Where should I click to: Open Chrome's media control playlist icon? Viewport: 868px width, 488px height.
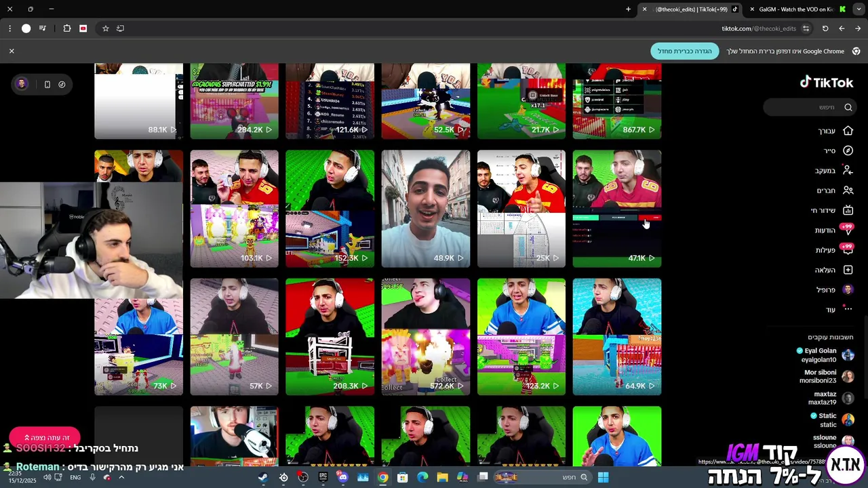[x=42, y=28]
